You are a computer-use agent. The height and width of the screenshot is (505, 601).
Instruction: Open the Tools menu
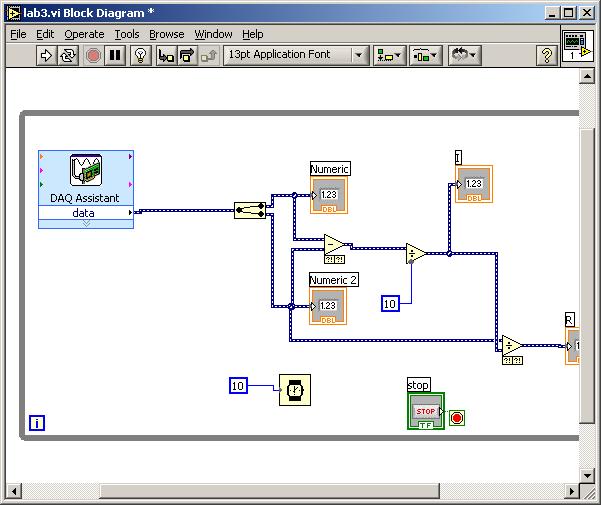click(127, 34)
